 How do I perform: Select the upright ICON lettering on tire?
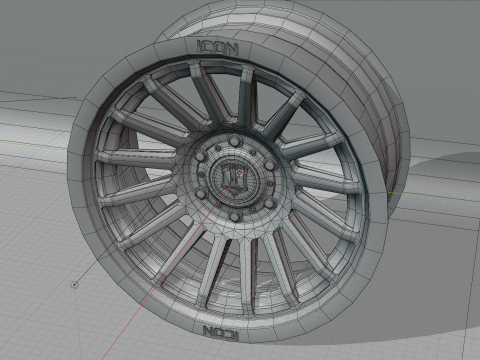218,48
